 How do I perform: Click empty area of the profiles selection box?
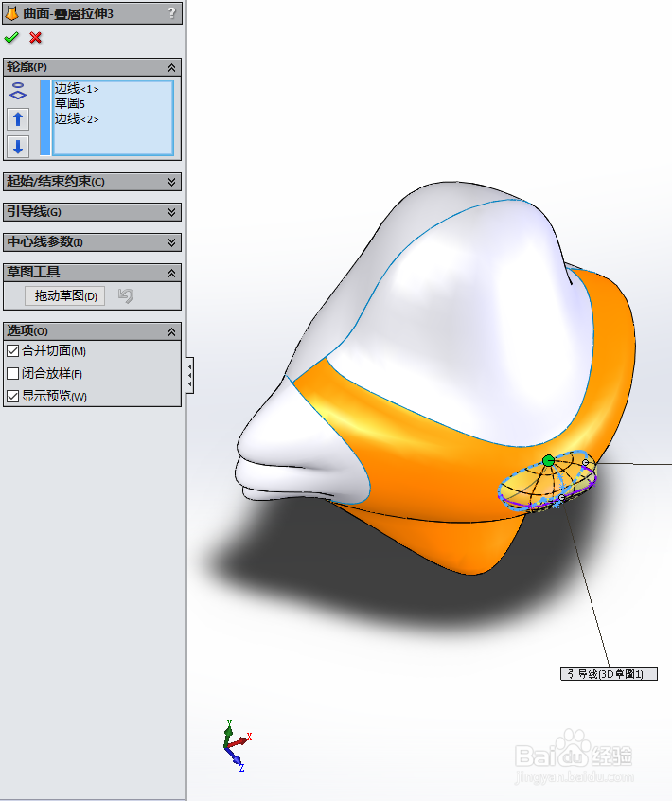tap(113, 139)
